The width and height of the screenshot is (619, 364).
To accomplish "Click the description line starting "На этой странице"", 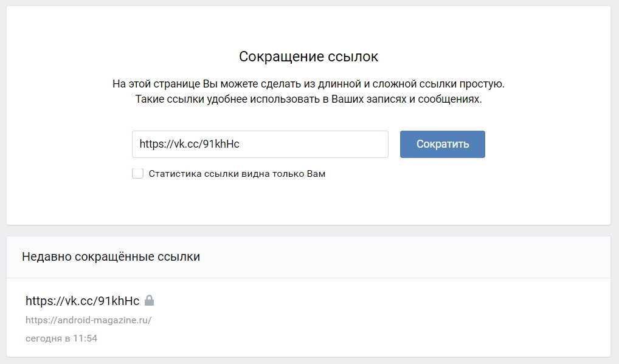I will tap(308, 84).
